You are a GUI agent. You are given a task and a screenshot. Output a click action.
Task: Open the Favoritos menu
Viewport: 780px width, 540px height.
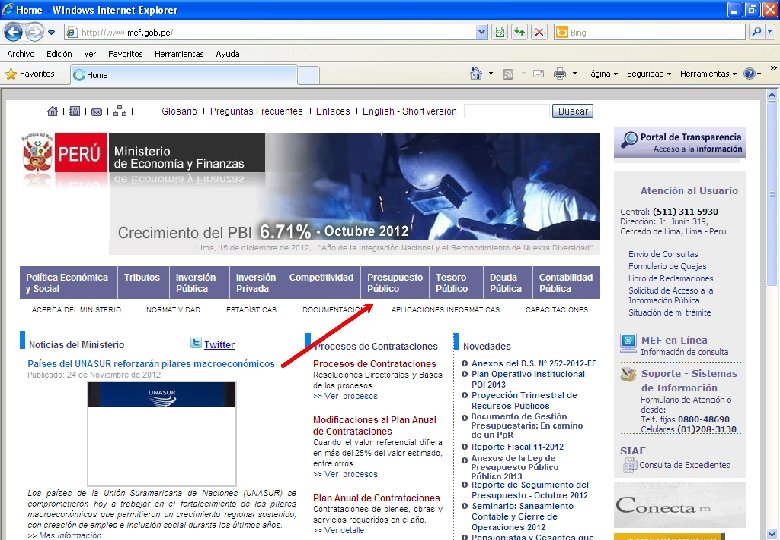(125, 54)
